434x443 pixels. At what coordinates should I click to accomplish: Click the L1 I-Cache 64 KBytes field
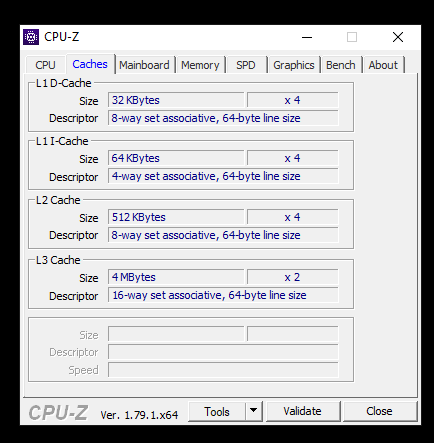click(176, 158)
